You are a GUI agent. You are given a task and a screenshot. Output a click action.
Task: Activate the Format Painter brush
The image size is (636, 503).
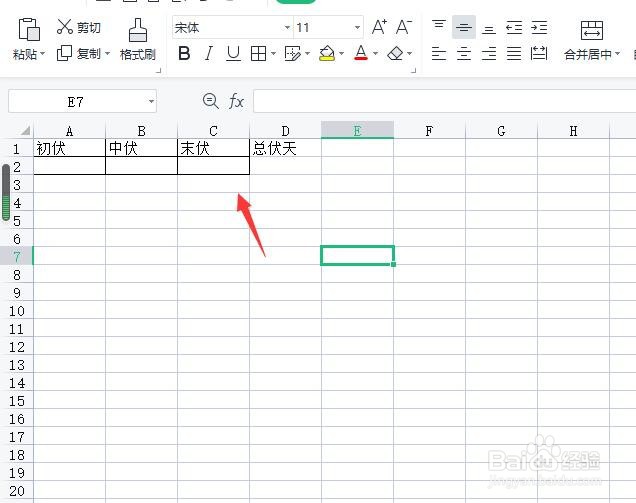(138, 30)
